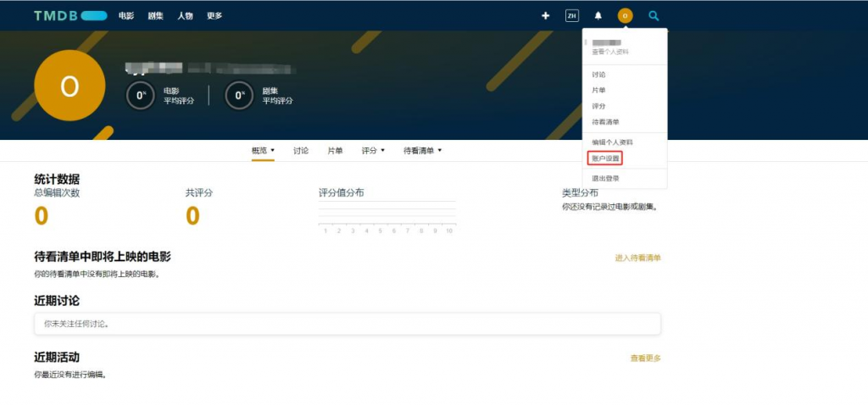Click the large orange profile avatar
Viewport: 868px width, 406px height.
[70, 86]
